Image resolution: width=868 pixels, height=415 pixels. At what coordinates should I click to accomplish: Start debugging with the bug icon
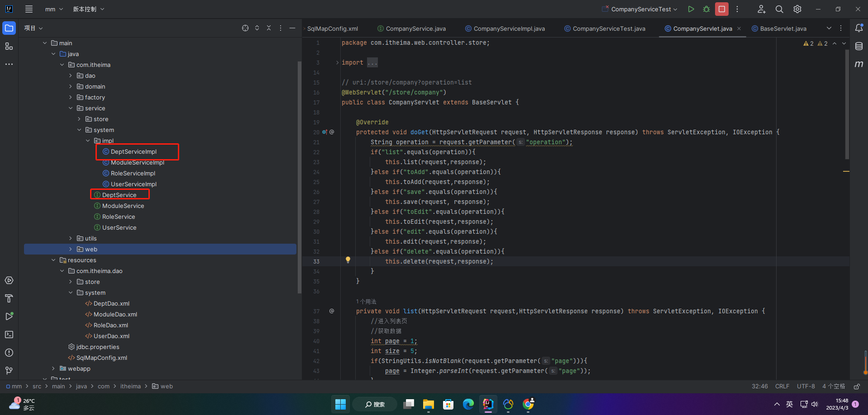coord(706,9)
